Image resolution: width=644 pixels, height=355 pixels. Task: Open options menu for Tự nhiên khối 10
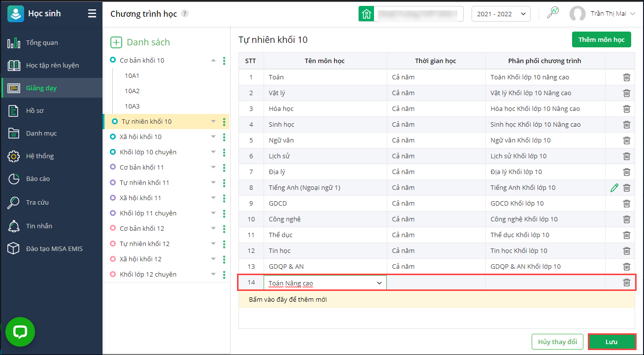pyautogui.click(x=224, y=122)
